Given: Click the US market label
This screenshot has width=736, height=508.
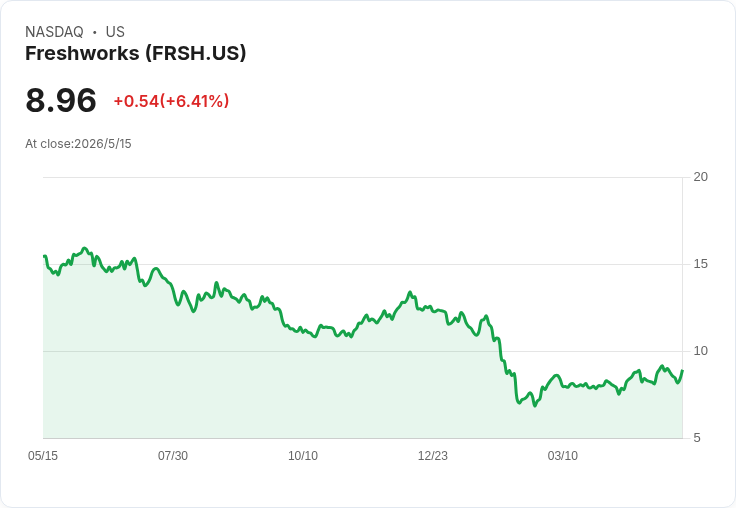Looking at the screenshot, I should 115,32.
